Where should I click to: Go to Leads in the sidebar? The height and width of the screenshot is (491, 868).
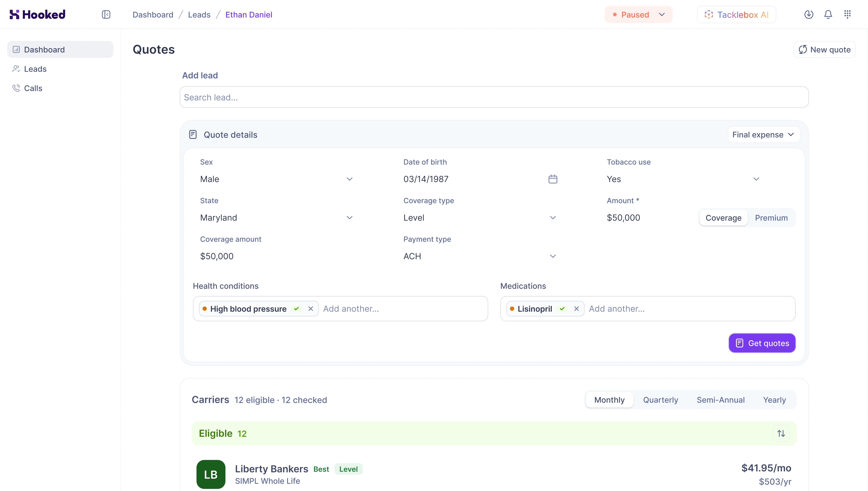point(60,69)
